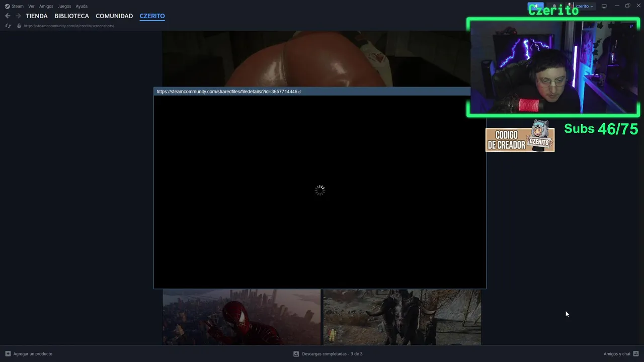Restore down the Steam window
The image size is (644, 362).
coord(627,6)
